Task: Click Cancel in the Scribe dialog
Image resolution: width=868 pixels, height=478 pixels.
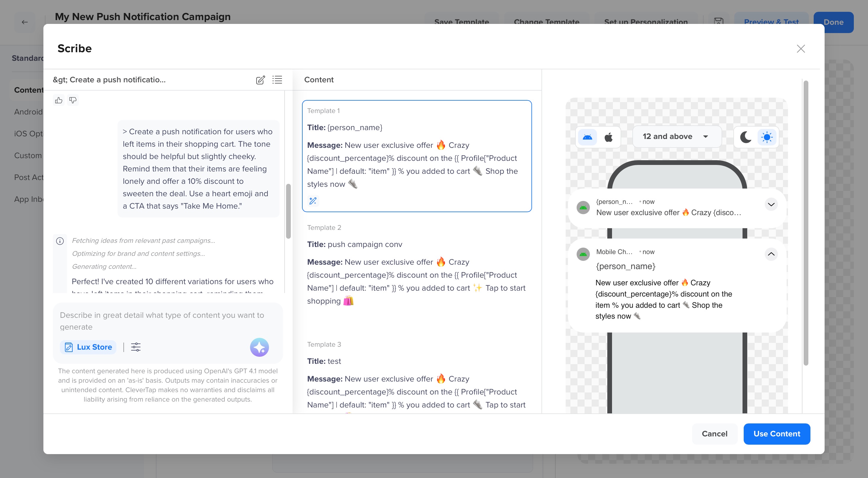Action: (714, 433)
